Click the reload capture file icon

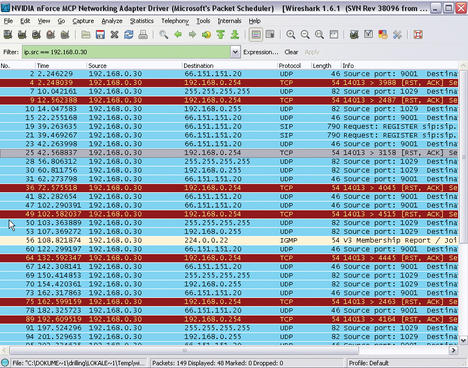point(129,35)
